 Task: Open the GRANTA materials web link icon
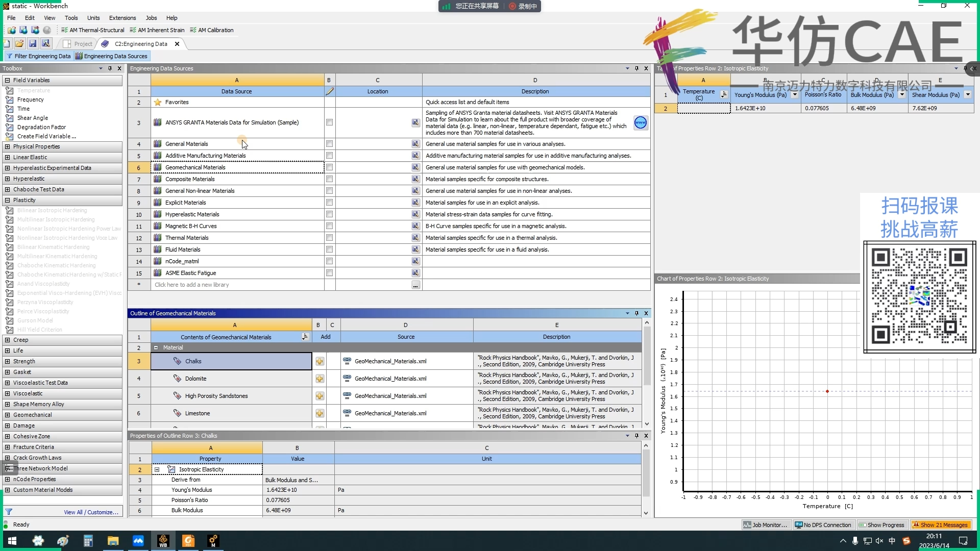pos(640,122)
